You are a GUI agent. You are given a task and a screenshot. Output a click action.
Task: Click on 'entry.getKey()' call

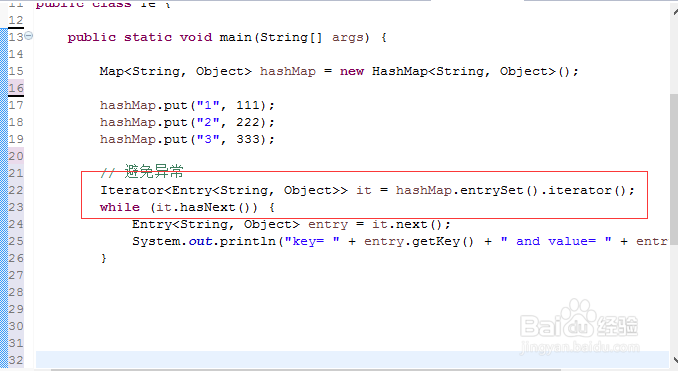click(x=419, y=241)
